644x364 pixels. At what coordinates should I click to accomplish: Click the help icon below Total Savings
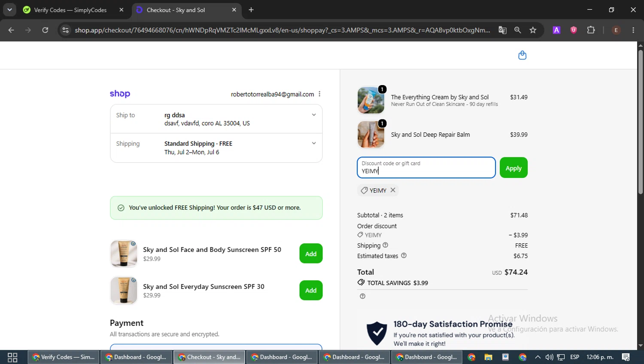(363, 296)
